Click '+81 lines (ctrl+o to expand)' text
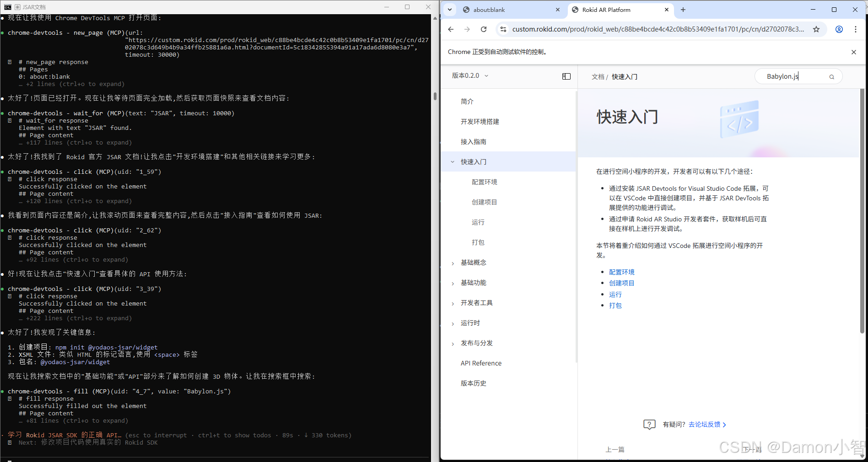868x462 pixels. (77, 421)
